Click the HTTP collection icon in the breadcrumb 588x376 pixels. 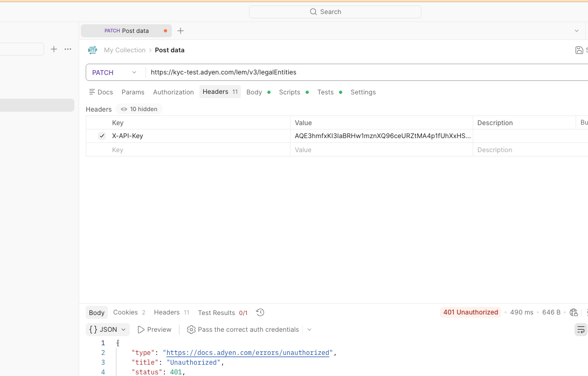point(92,50)
